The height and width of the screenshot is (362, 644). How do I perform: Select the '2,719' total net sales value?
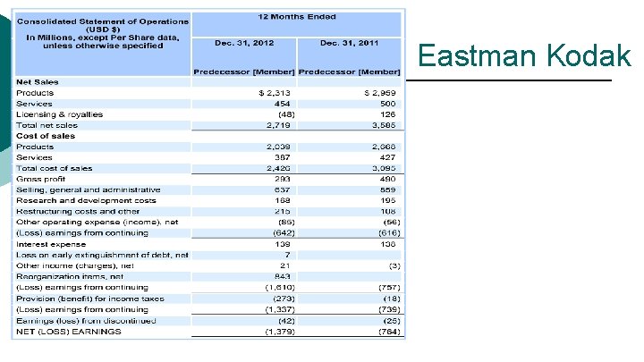(278, 125)
